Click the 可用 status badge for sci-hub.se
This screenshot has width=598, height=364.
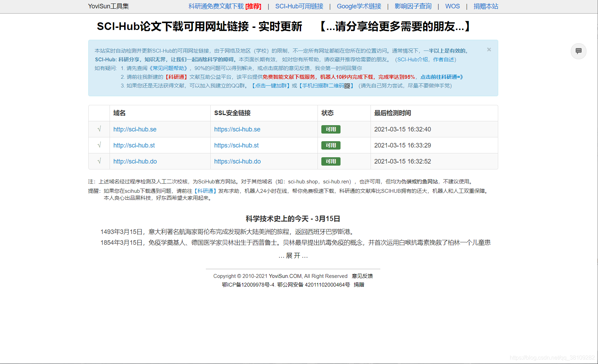coord(331,129)
